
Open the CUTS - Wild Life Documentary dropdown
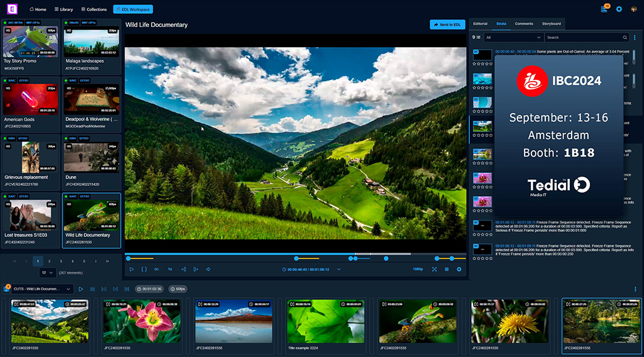[x=42, y=289]
